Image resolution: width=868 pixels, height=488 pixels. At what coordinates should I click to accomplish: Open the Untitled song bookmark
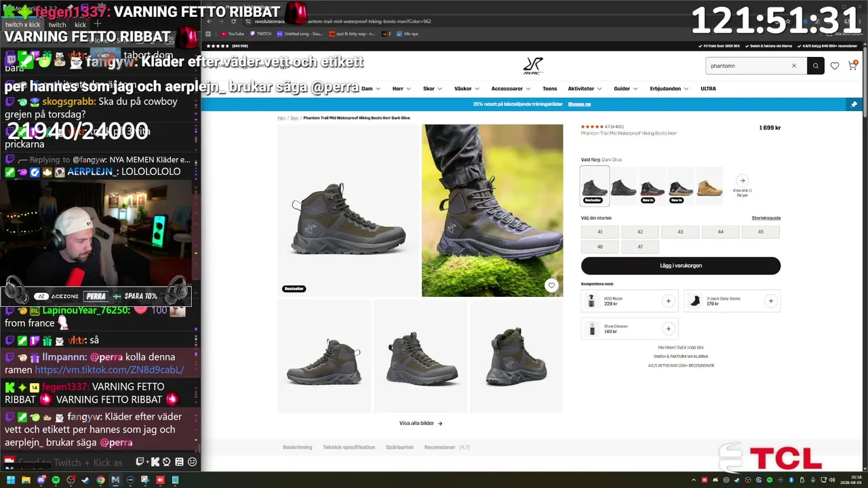tap(299, 33)
